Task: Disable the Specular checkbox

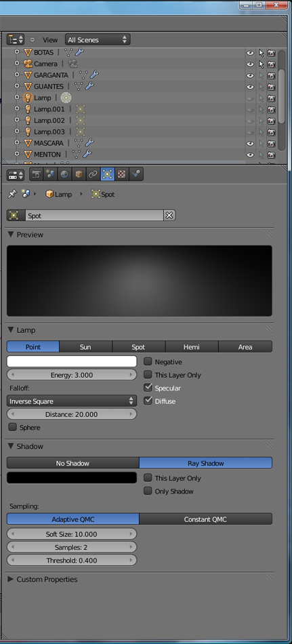Action: pyautogui.click(x=148, y=388)
